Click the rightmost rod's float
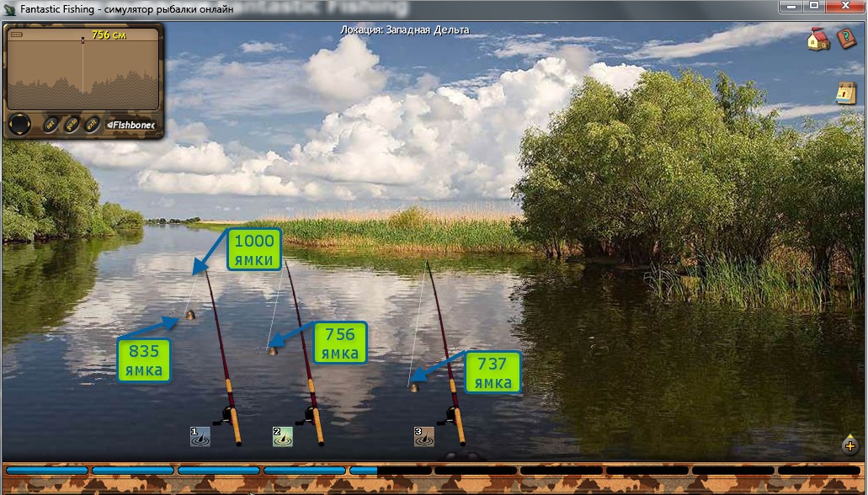The width and height of the screenshot is (868, 495). tap(413, 387)
